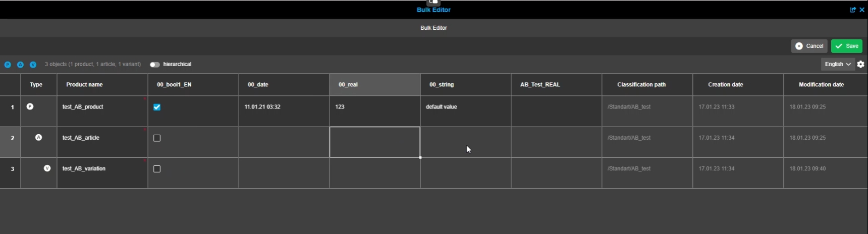Click classification path of test_AB_product
Screen dimensions: 868x234
click(647, 111)
